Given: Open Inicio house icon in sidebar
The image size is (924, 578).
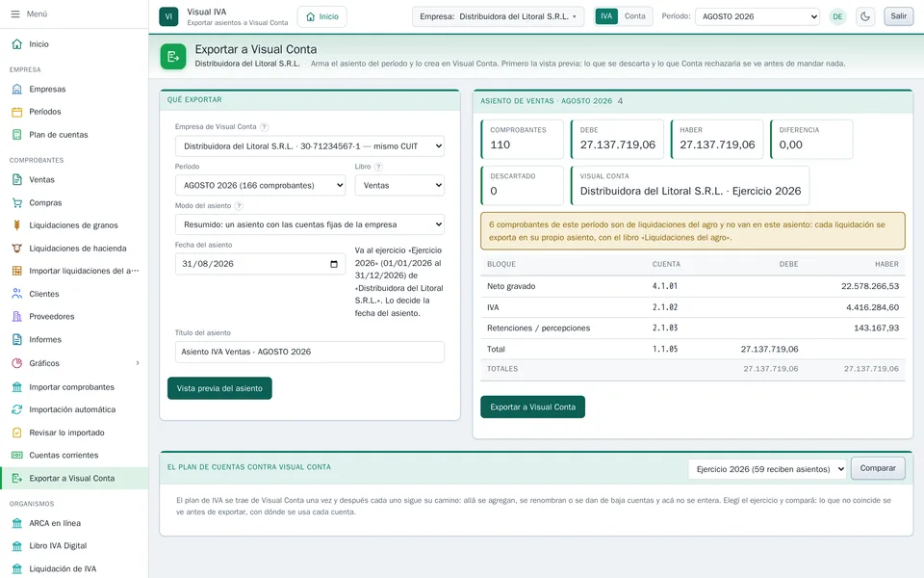Looking at the screenshot, I should (x=17, y=44).
